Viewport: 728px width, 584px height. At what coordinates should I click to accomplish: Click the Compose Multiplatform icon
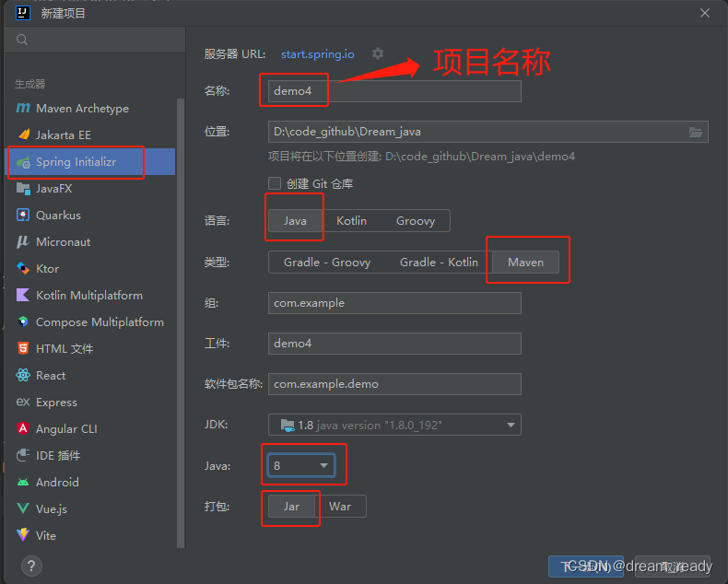23,321
